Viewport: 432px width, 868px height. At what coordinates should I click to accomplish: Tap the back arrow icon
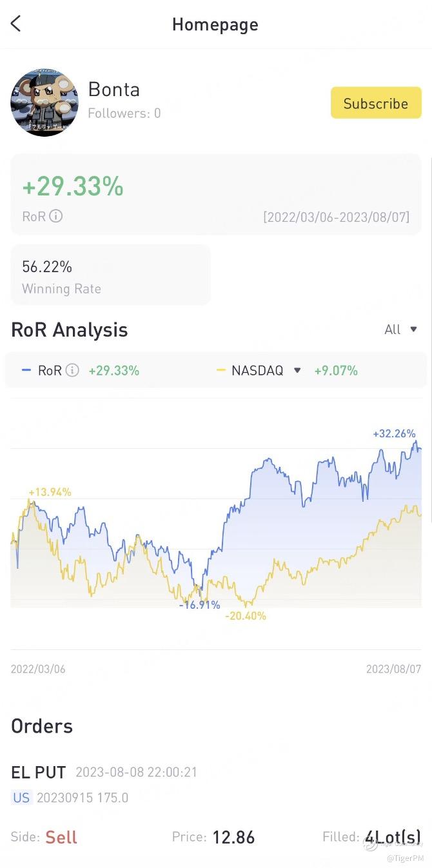coord(16,24)
